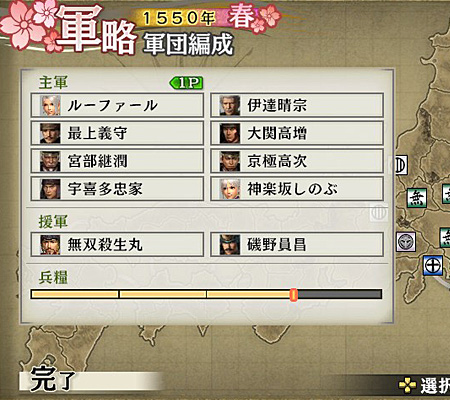The height and width of the screenshot is (400, 450).
Task: Choose officer 最上義守 slot
Action: tap(117, 133)
